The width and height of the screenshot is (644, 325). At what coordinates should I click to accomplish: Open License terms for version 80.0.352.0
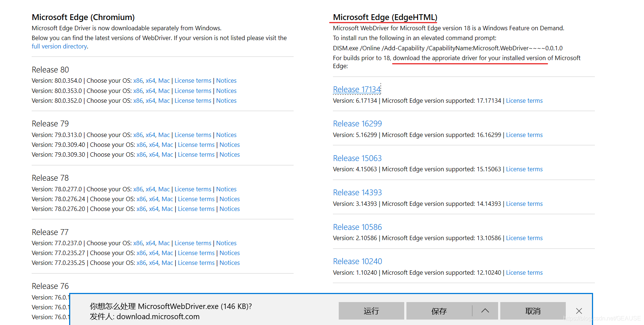coord(193,101)
